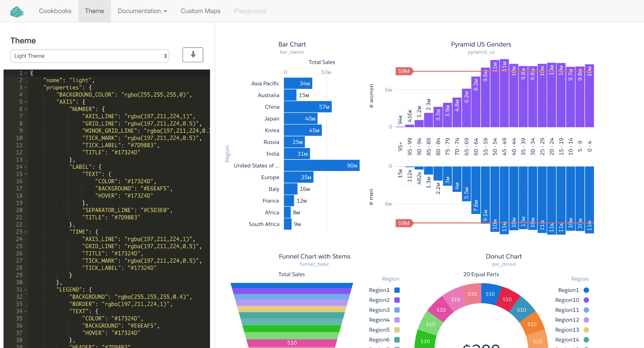Open the Light Theme dropdown
Viewport: 644px width, 348px height.
click(90, 56)
